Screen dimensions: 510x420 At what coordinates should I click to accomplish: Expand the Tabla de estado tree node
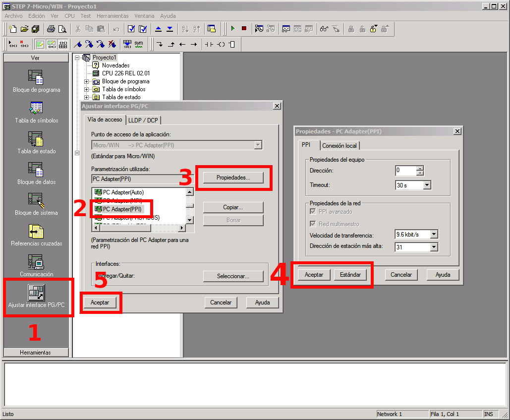pos(87,97)
